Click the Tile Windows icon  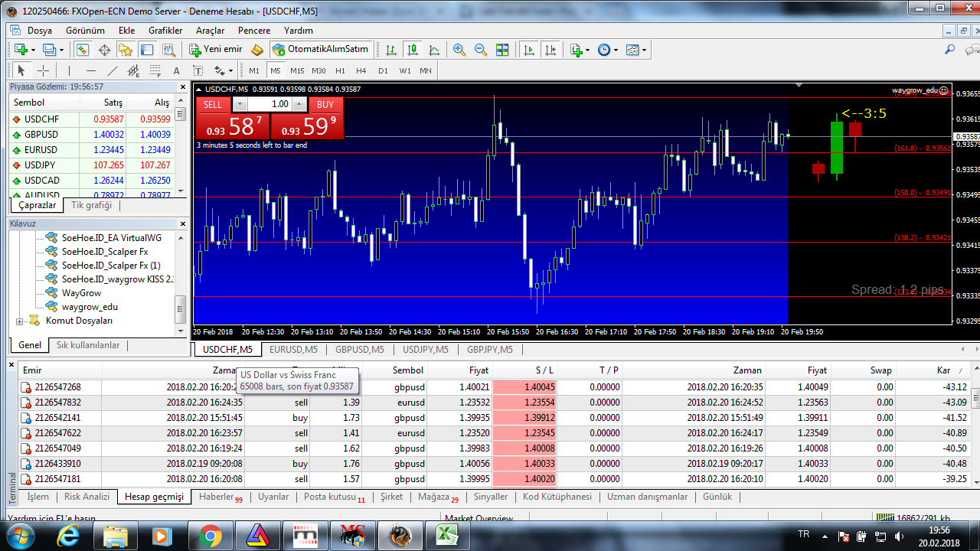pyautogui.click(x=502, y=50)
